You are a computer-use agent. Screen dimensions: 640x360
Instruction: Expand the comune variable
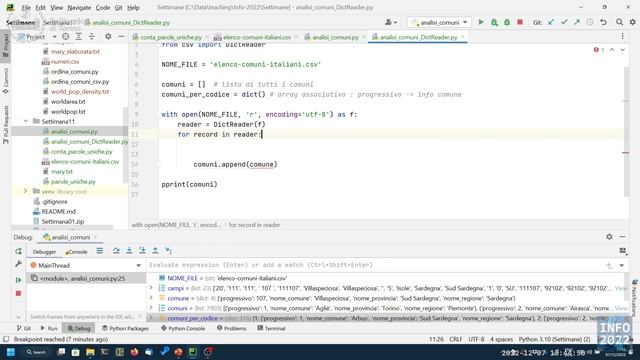coord(151,298)
